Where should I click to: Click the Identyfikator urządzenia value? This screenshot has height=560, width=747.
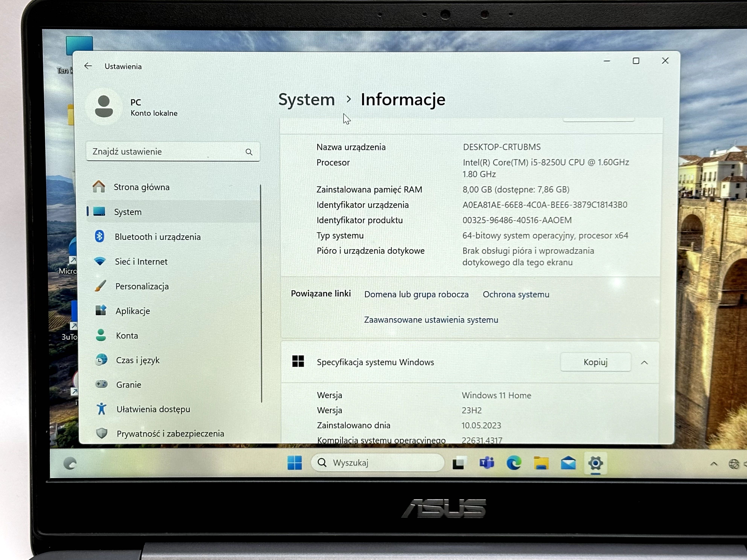[545, 205]
